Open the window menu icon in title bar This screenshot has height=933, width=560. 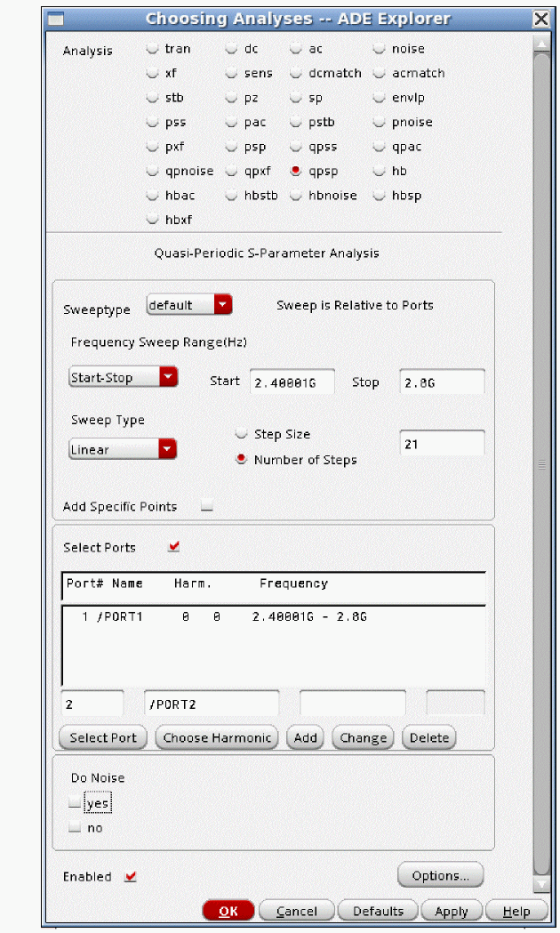[55, 19]
